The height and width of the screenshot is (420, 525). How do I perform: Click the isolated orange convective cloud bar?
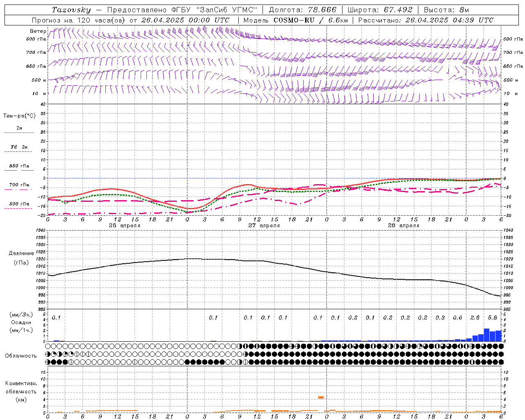click(321, 397)
